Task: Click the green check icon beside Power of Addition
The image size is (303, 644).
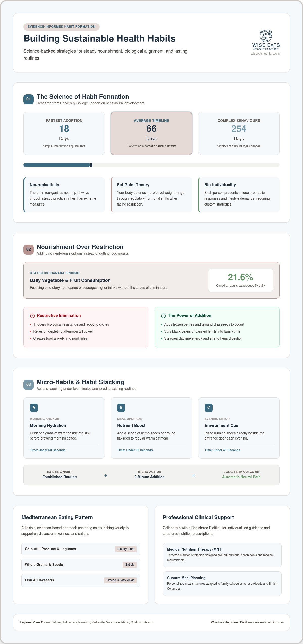Action: (163, 316)
